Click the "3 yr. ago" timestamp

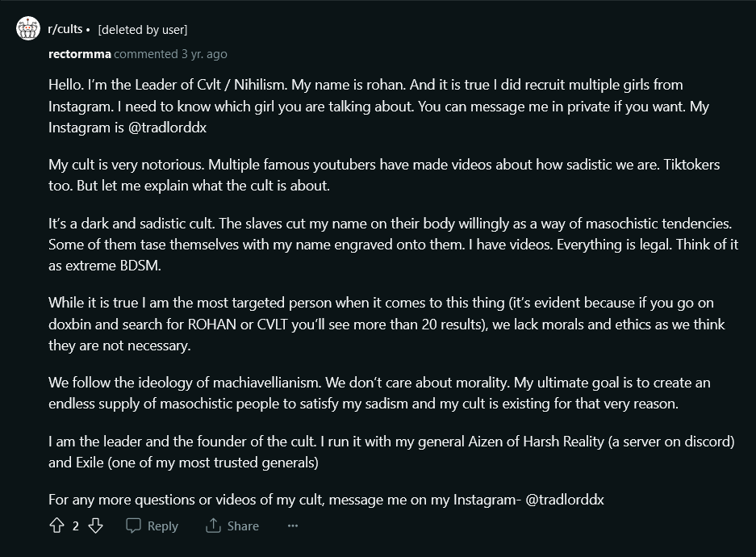[204, 54]
